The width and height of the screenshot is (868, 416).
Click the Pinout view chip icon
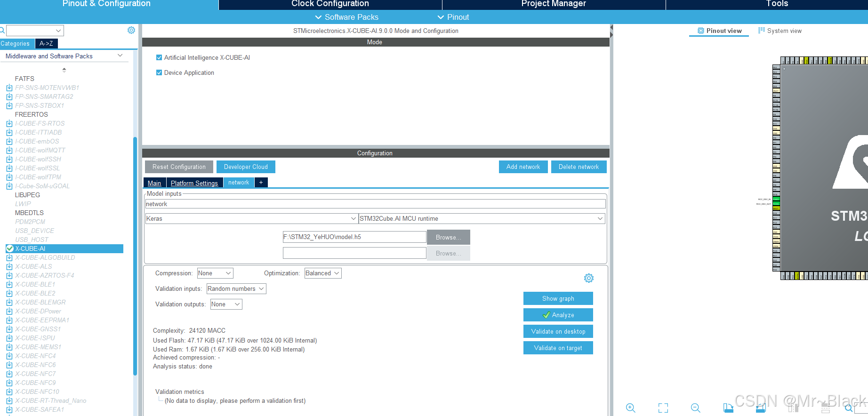701,31
